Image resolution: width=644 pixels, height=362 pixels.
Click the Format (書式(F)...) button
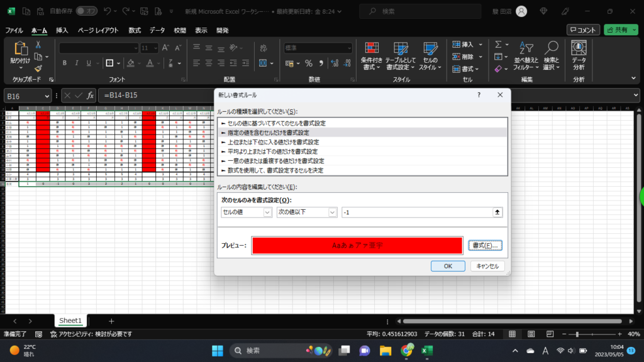[x=485, y=246]
